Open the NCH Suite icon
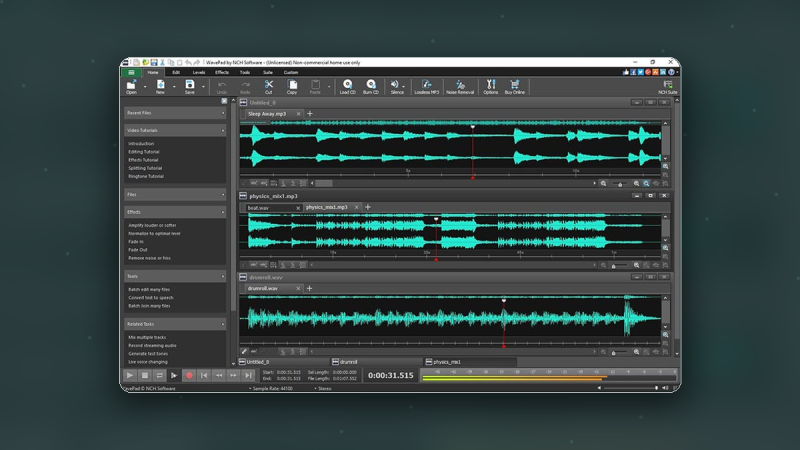Image resolution: width=800 pixels, height=450 pixels. click(x=668, y=86)
